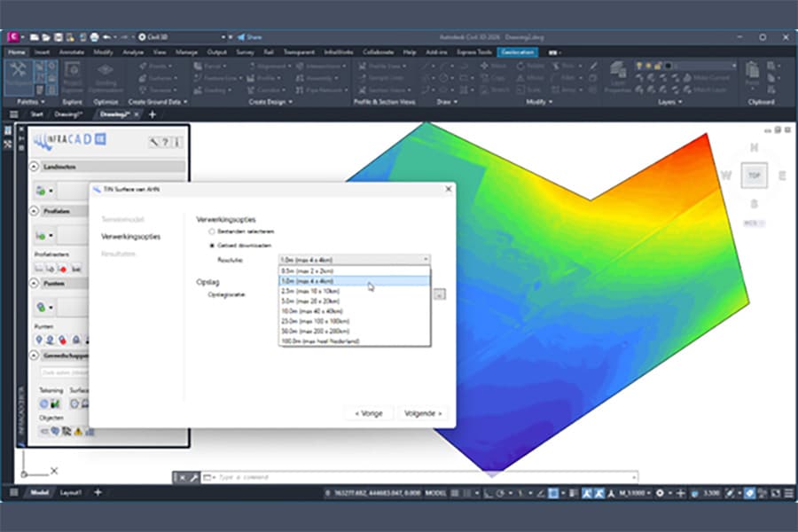The image size is (798, 532).
Task: Expand the Create Design panel dropdown
Action: click(x=270, y=102)
